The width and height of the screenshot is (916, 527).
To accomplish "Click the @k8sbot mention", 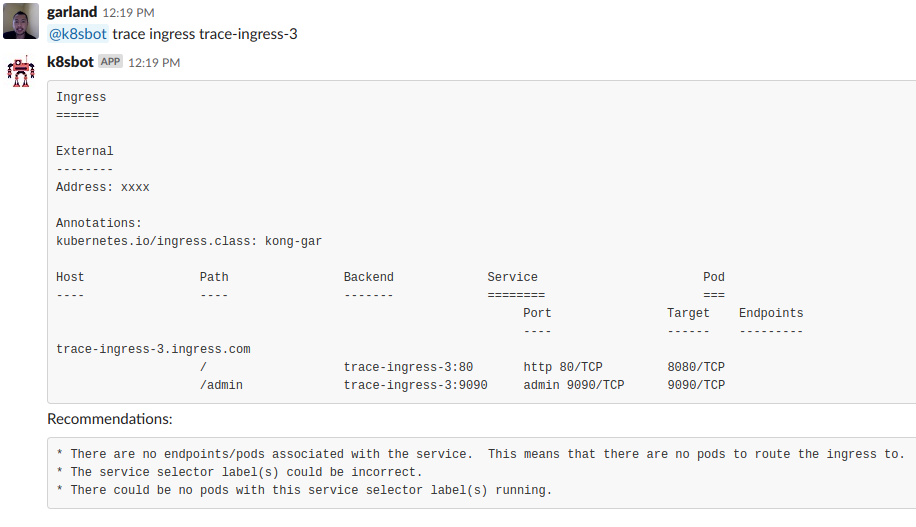I will point(78,34).
